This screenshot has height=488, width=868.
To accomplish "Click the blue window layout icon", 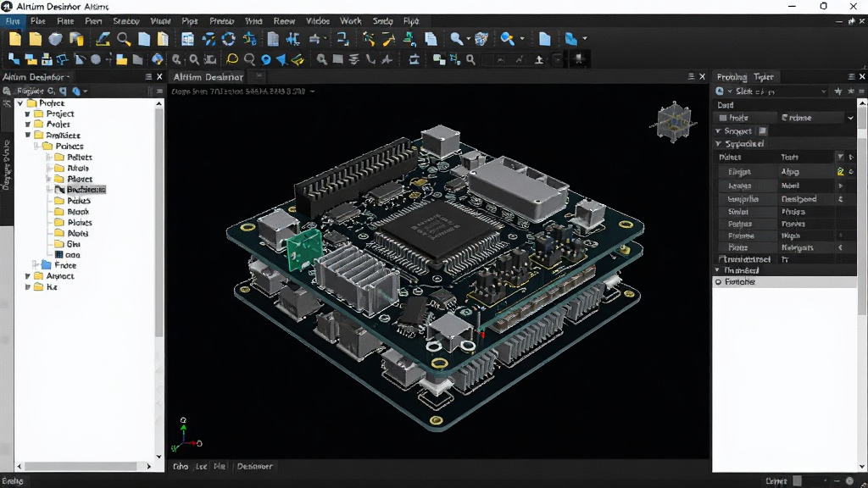I will pyautogui.click(x=187, y=39).
